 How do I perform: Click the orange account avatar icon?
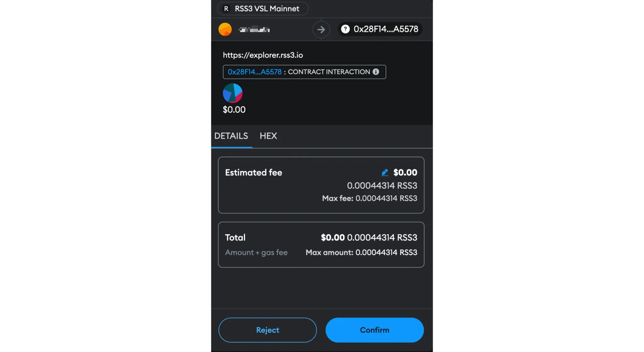[x=225, y=29]
